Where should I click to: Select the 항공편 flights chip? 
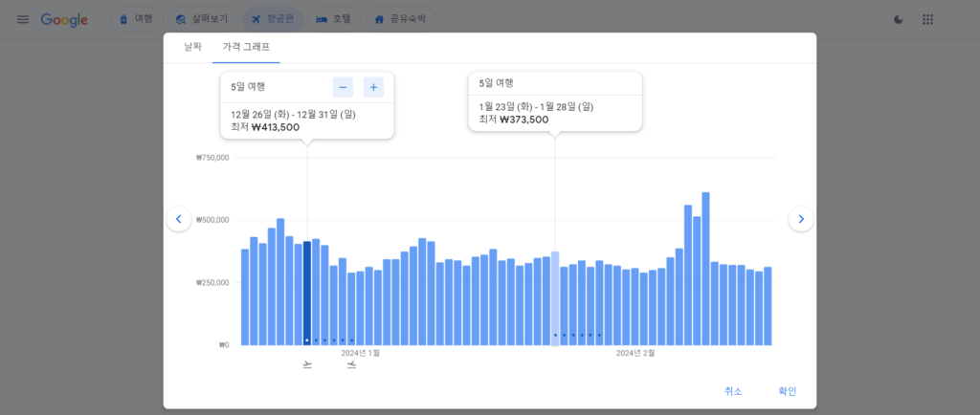point(273,20)
